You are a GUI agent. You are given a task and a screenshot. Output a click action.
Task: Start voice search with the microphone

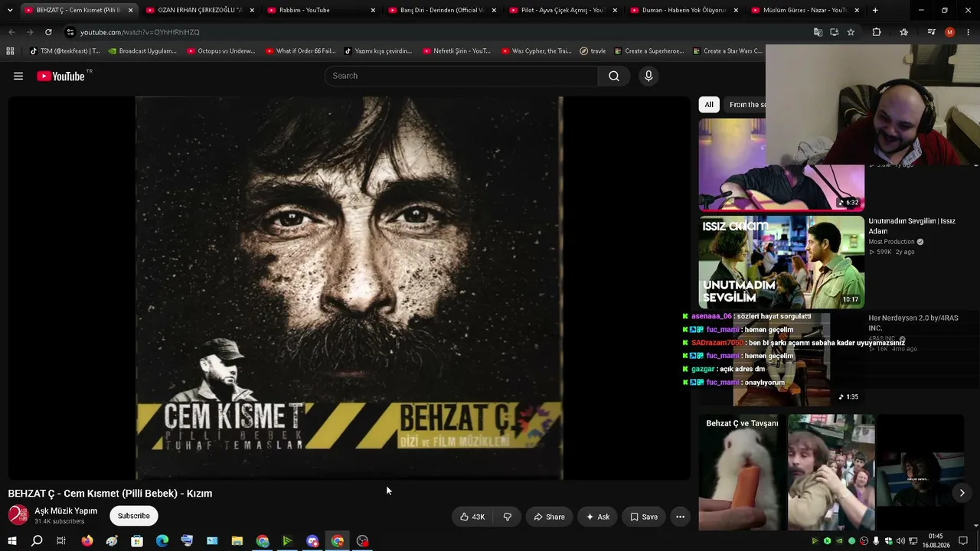click(648, 76)
